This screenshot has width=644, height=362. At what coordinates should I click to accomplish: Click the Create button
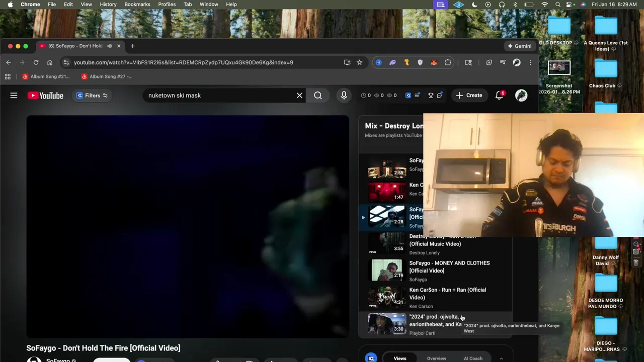[469, 96]
